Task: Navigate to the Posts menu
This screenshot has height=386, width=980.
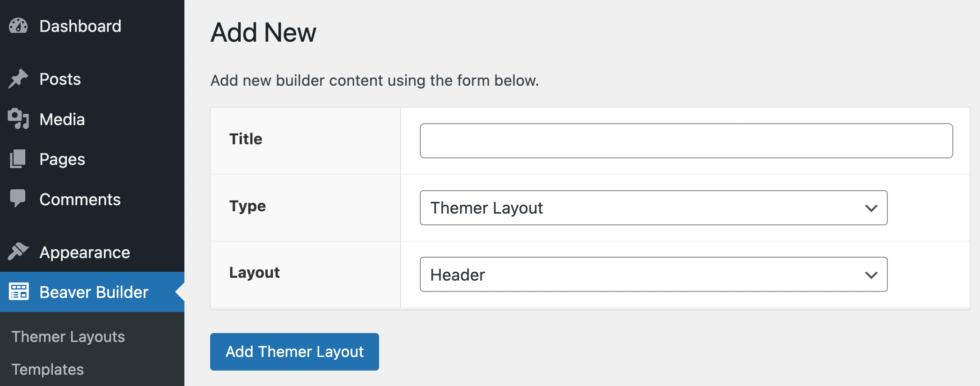Action: 60,79
